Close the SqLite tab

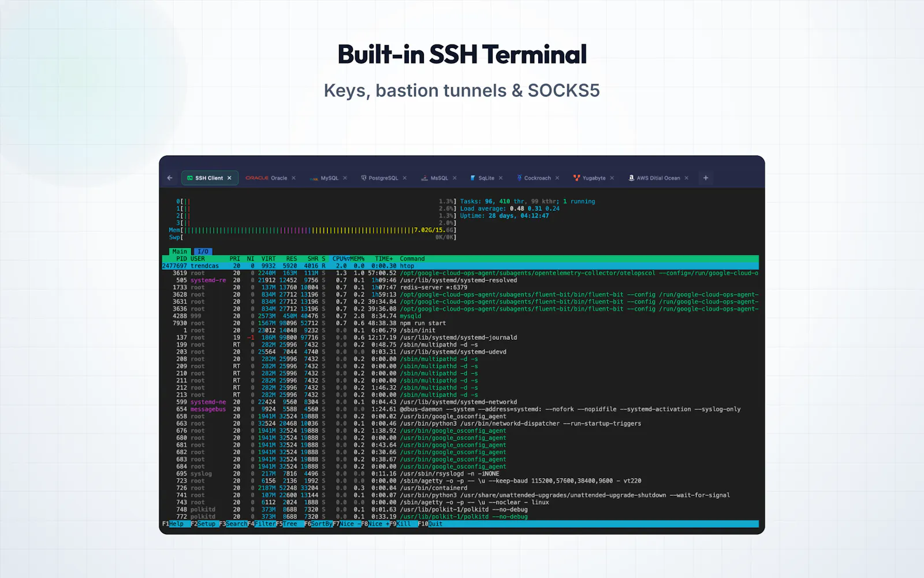tap(501, 178)
